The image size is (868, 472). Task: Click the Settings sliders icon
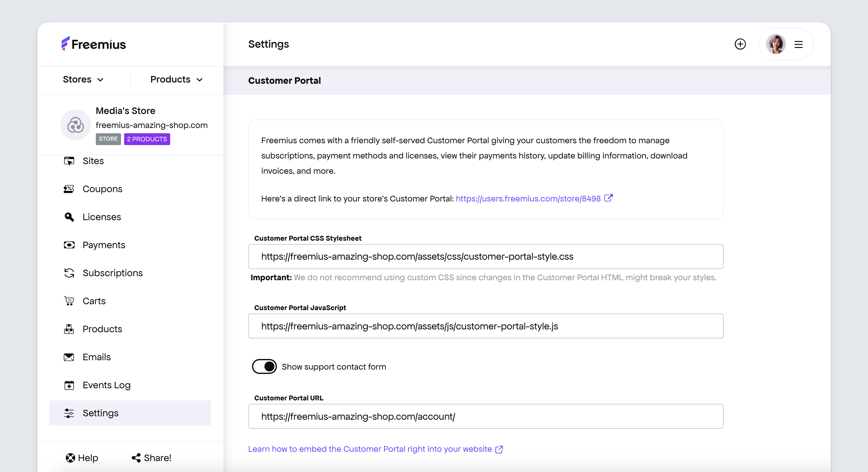coord(69,413)
